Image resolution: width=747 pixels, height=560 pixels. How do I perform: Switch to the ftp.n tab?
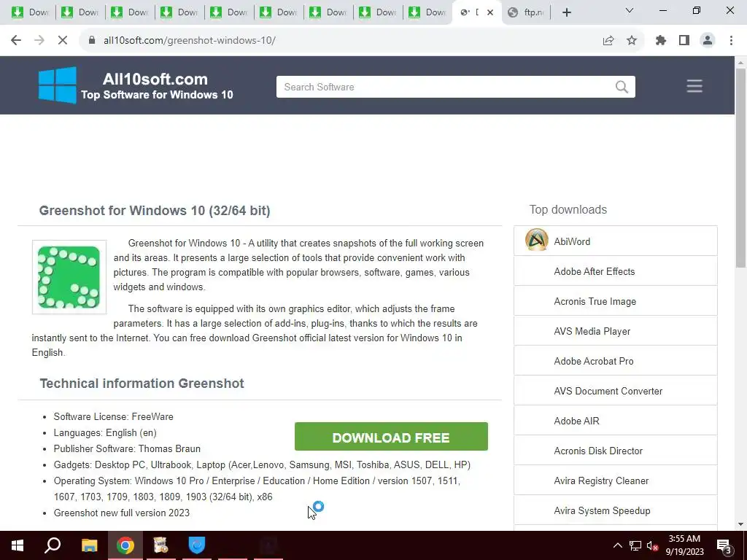[527, 12]
